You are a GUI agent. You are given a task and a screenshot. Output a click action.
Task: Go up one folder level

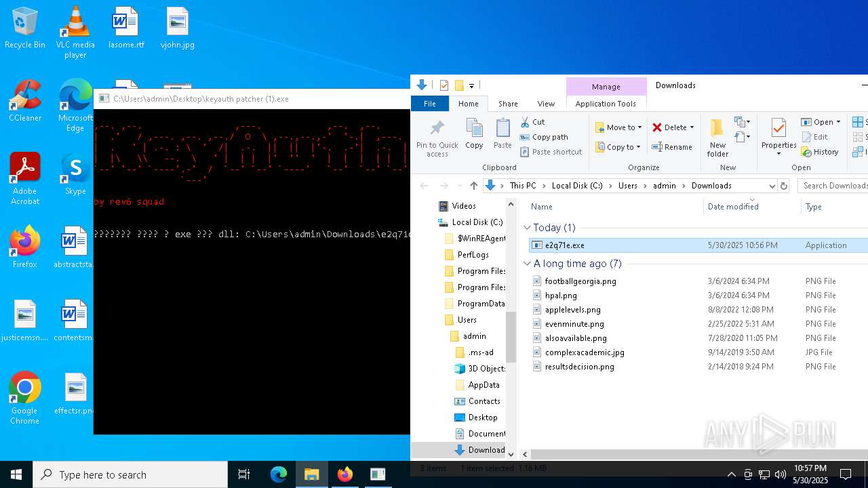click(473, 186)
